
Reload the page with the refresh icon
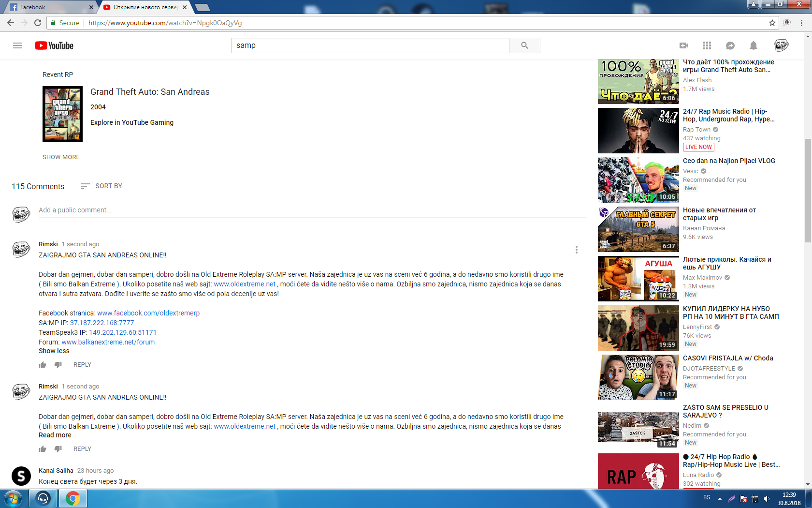(38, 23)
